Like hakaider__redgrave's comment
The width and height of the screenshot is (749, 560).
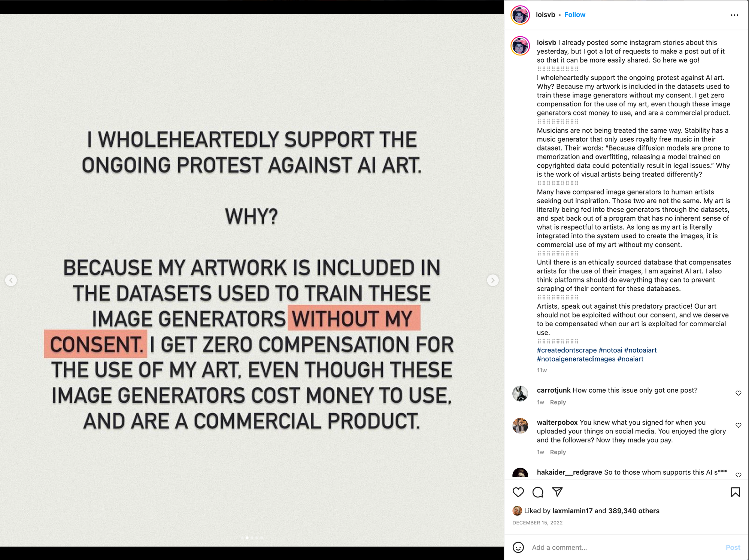click(x=738, y=475)
